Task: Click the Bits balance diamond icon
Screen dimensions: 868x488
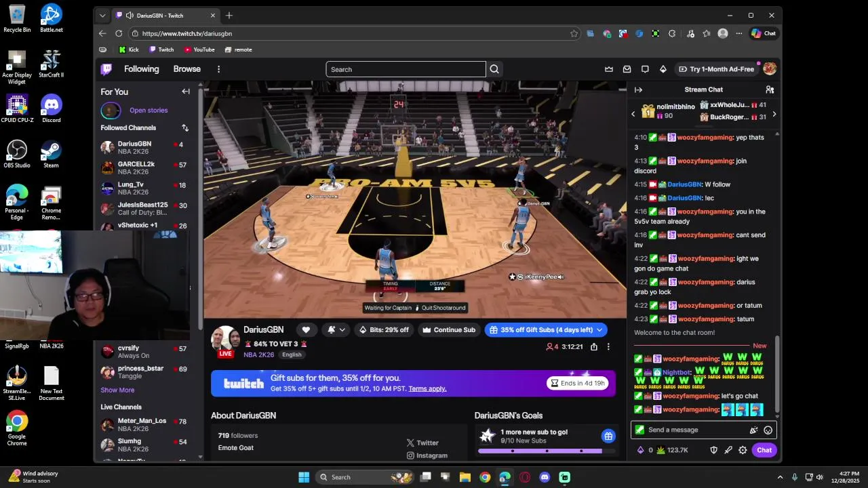Action: tap(640, 450)
